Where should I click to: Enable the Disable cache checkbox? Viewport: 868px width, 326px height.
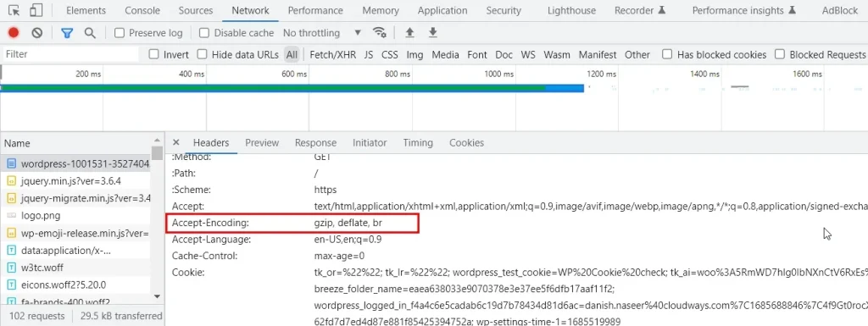[204, 32]
